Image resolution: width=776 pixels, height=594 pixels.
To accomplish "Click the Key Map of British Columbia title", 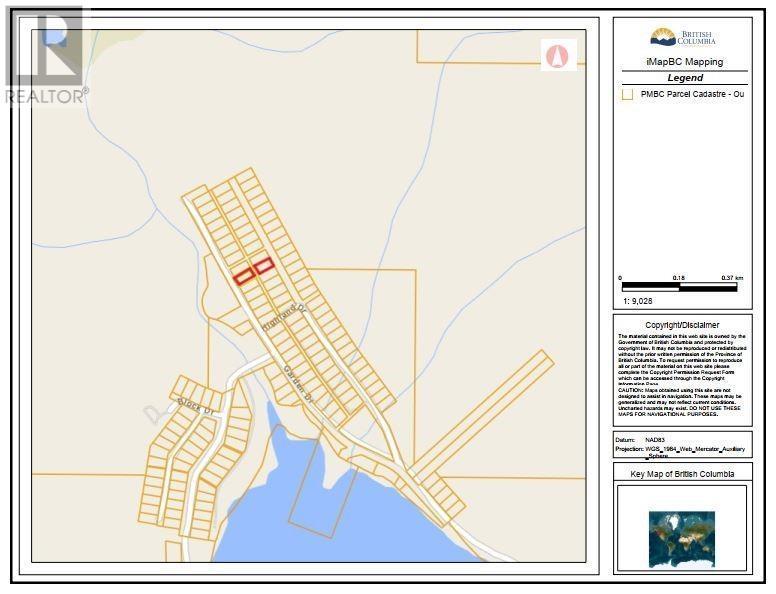I will coord(682,473).
